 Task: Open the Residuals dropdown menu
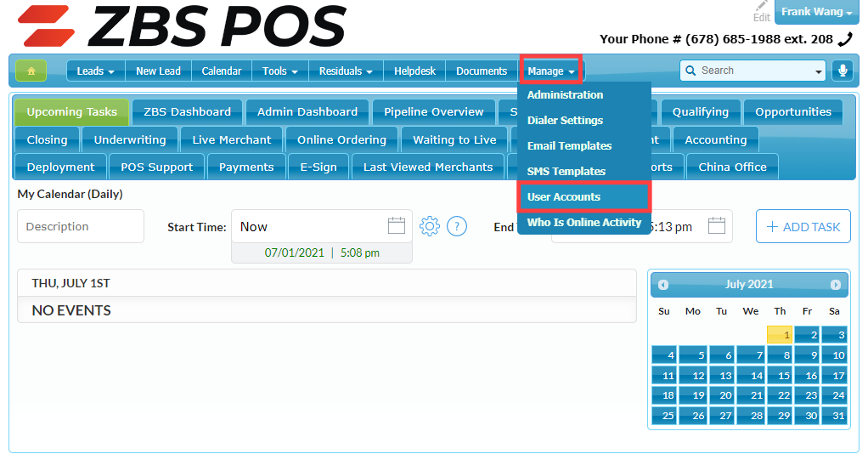point(346,71)
